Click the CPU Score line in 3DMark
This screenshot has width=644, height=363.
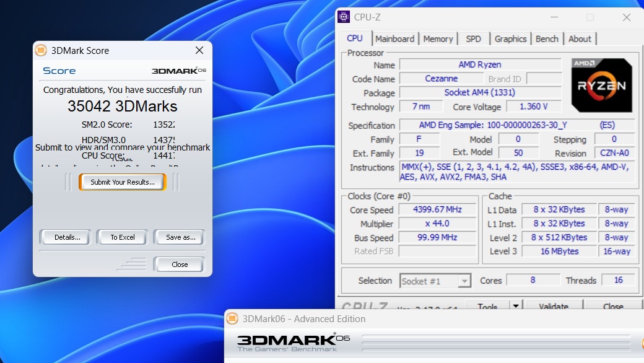(x=128, y=155)
